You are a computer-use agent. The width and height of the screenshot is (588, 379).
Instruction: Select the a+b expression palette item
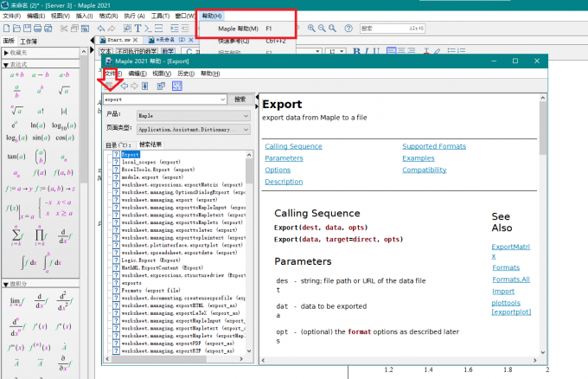[x=16, y=76]
